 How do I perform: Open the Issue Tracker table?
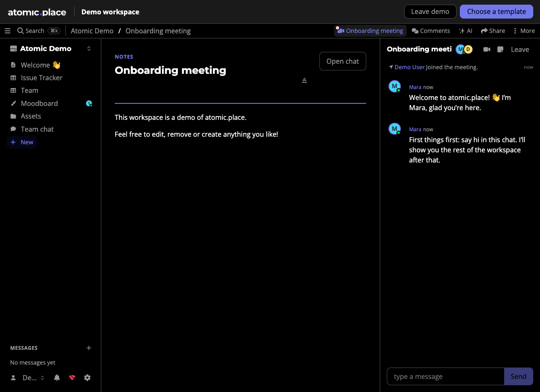[41, 78]
